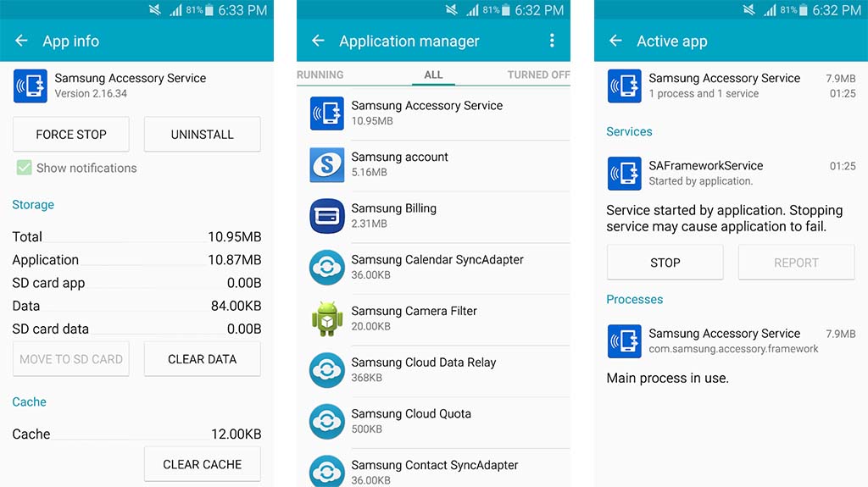Switch to the ALL tab

coord(433,75)
